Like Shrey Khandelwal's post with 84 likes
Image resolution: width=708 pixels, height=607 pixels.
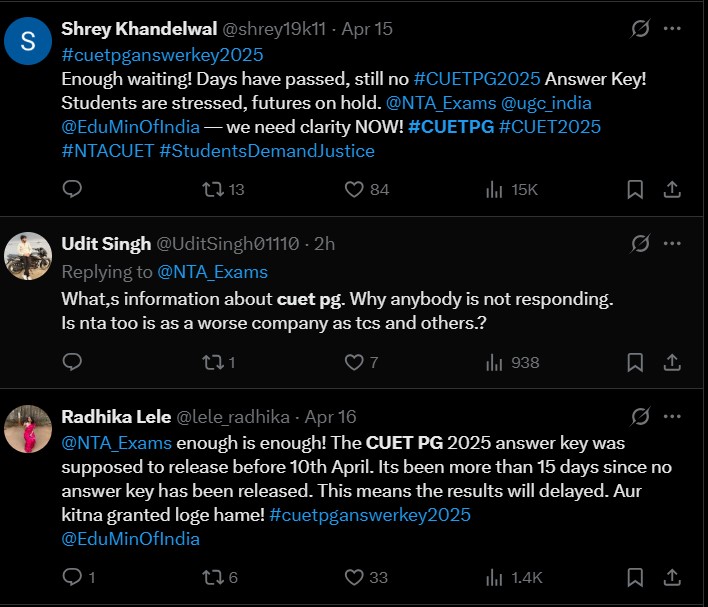pyautogui.click(x=353, y=189)
